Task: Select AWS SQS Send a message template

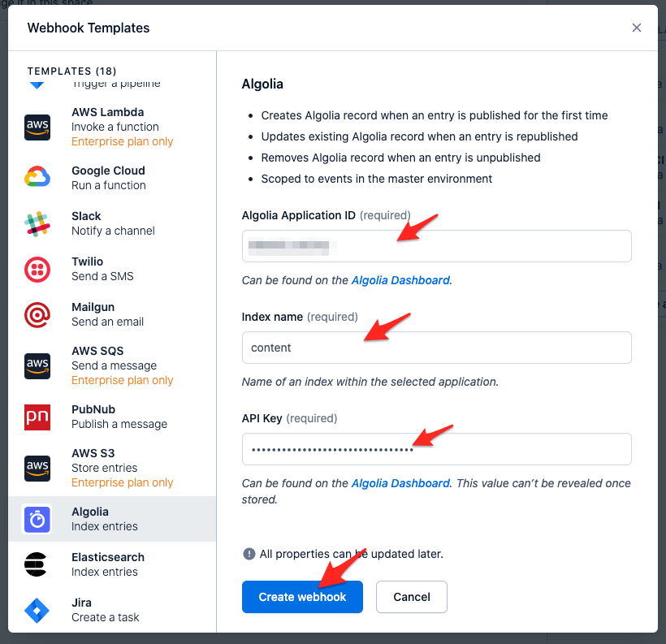Action: 112,365
